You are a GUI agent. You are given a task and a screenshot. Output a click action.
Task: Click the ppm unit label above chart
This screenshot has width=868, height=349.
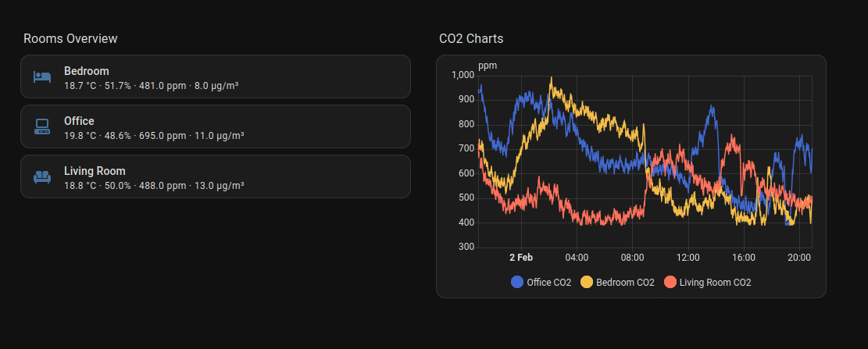click(x=488, y=66)
